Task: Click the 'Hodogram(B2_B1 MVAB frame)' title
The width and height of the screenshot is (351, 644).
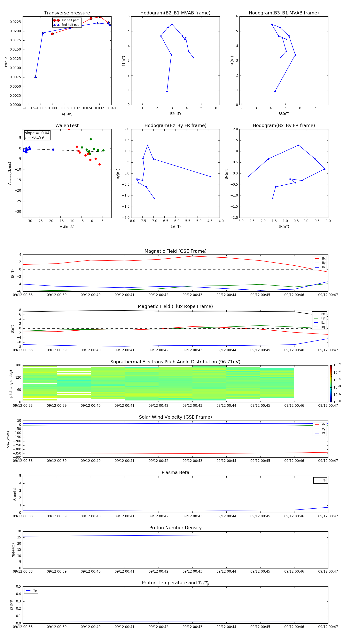Action: [x=175, y=13]
